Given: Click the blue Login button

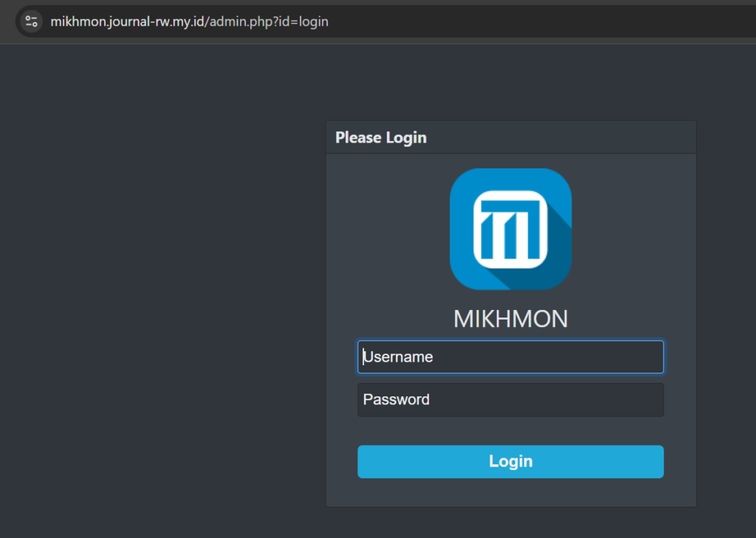Looking at the screenshot, I should pyautogui.click(x=511, y=461).
